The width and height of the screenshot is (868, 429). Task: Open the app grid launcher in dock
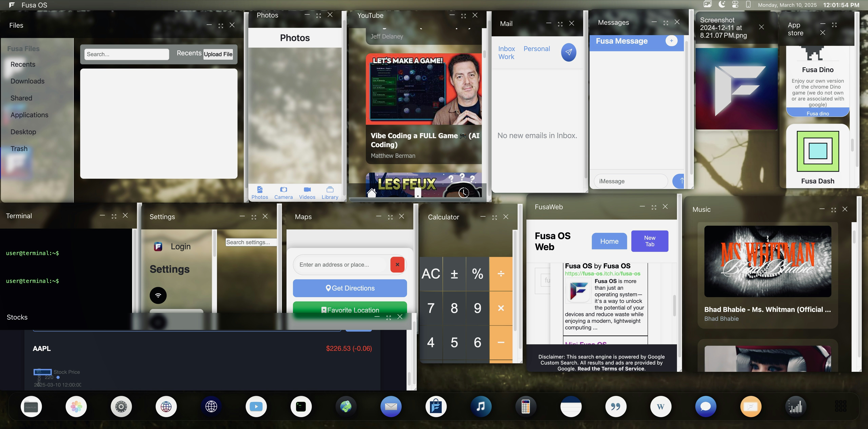[x=841, y=406]
